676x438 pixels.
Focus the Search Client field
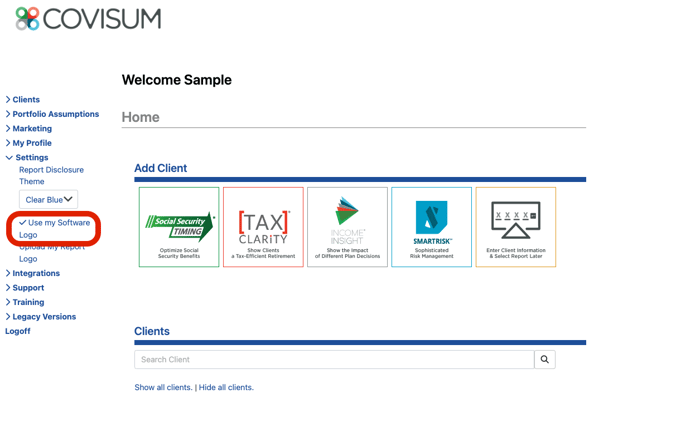(x=334, y=360)
